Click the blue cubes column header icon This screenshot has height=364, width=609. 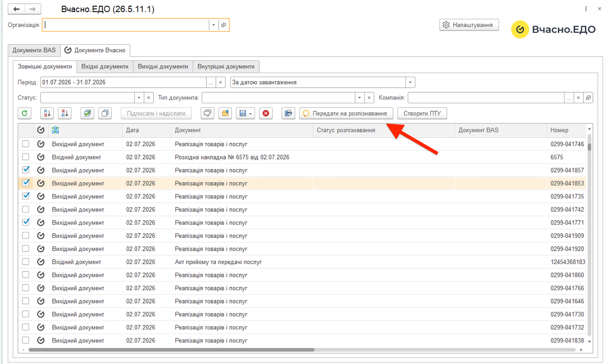click(x=55, y=130)
